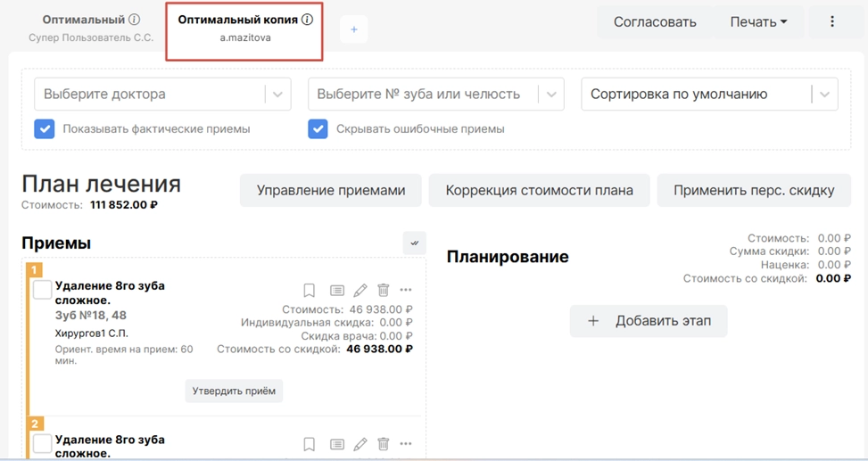Delete first appointment using trash icon

[384, 291]
